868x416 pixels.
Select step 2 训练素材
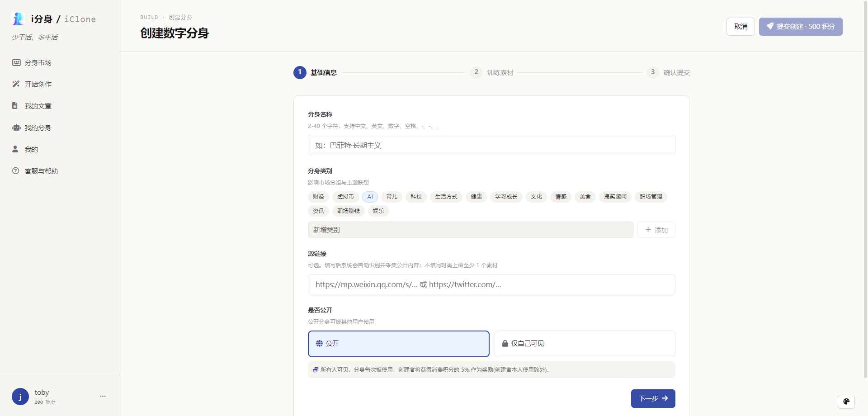pos(492,72)
